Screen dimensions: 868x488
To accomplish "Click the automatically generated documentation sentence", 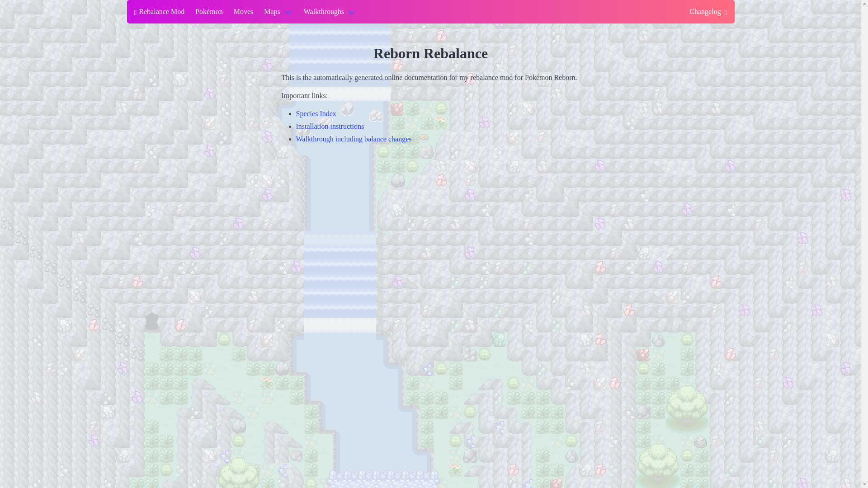I will (x=429, y=78).
